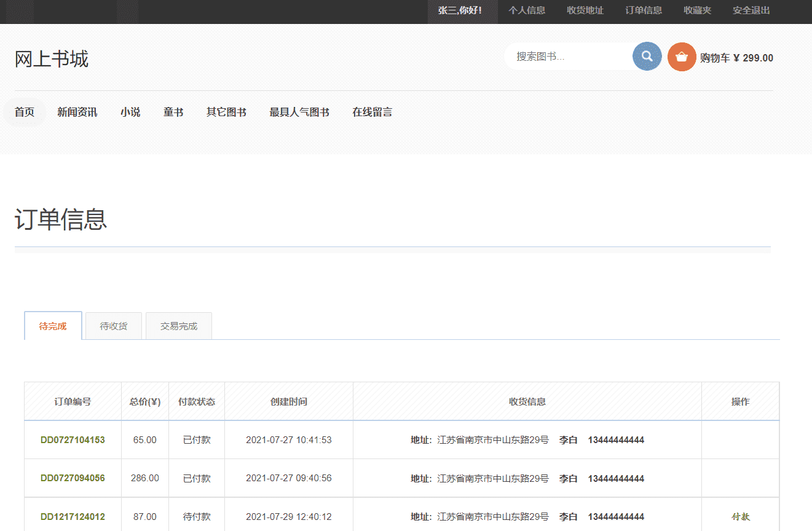The width and height of the screenshot is (812, 531).
Task: Click timestamp 2021-07-29 12:40:12
Action: point(289,517)
